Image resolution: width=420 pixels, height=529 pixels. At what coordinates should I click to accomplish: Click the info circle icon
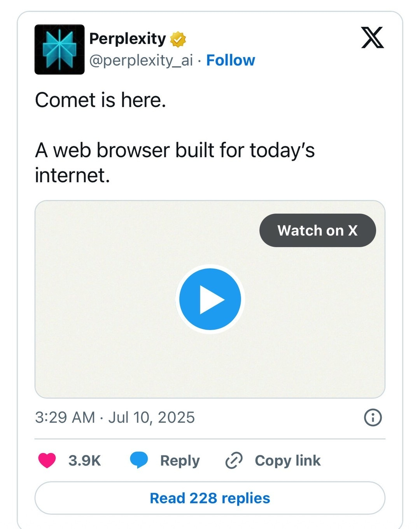[x=373, y=417]
